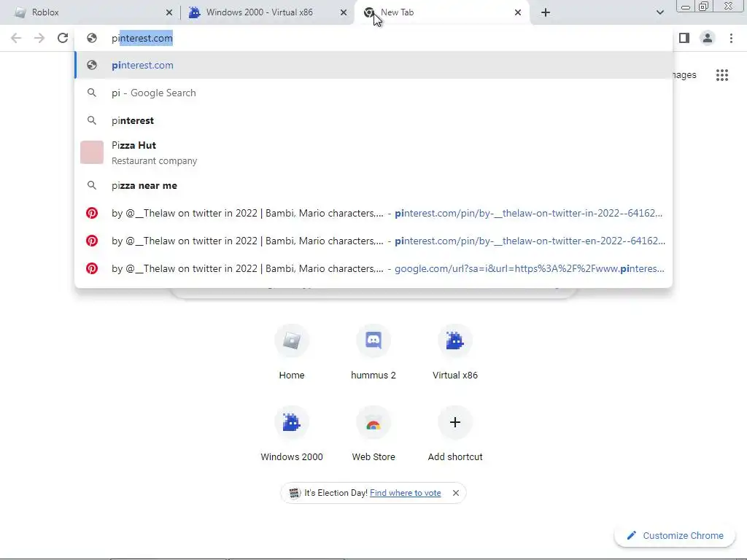747x560 pixels.
Task: Click the browser Back arrow
Action: tap(16, 38)
